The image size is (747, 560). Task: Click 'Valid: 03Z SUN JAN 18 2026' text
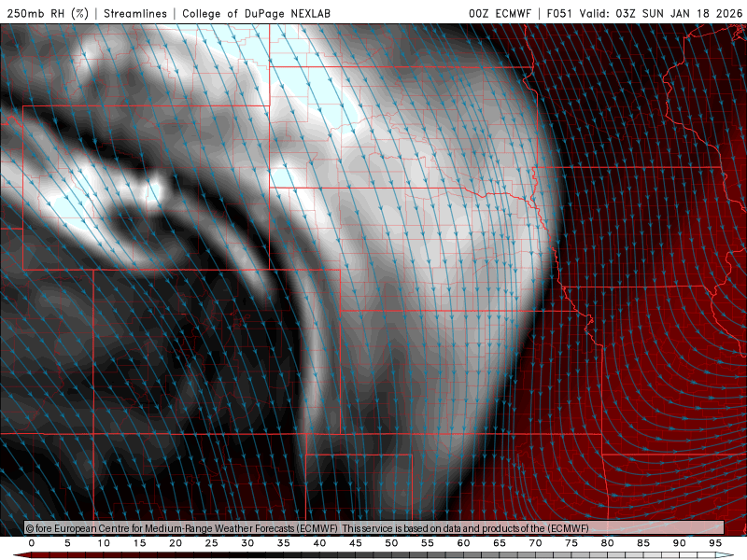tap(661, 13)
